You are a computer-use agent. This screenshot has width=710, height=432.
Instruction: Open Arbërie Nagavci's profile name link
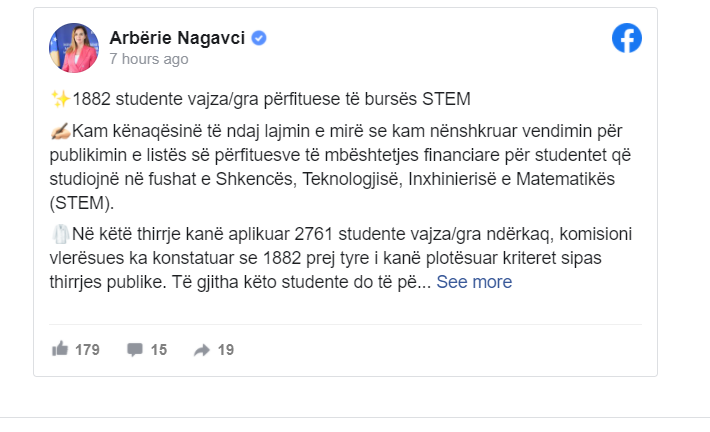point(177,38)
